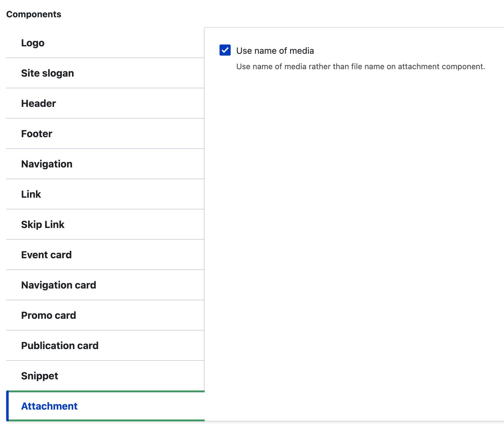This screenshot has height=430, width=504.
Task: Select the Link tab
Action: coord(31,194)
